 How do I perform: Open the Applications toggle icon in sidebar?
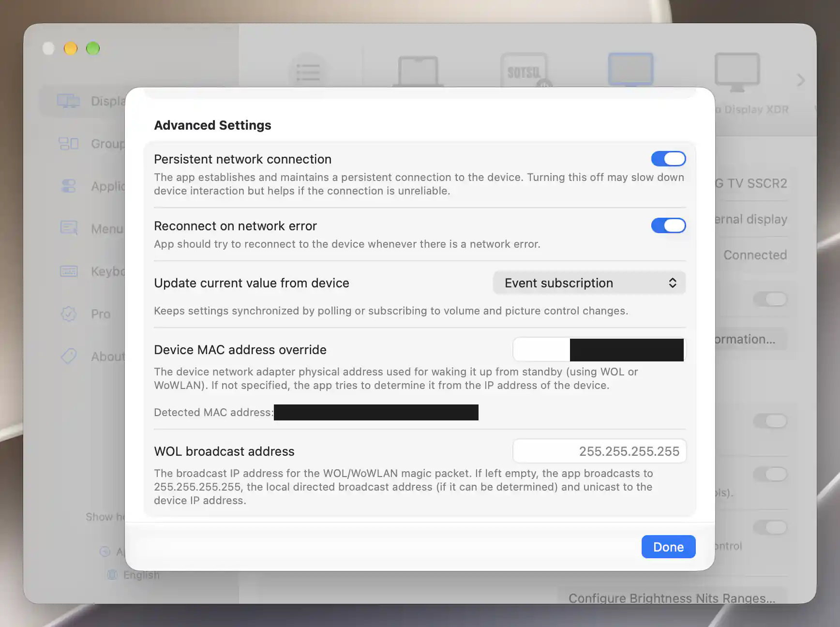(x=68, y=186)
